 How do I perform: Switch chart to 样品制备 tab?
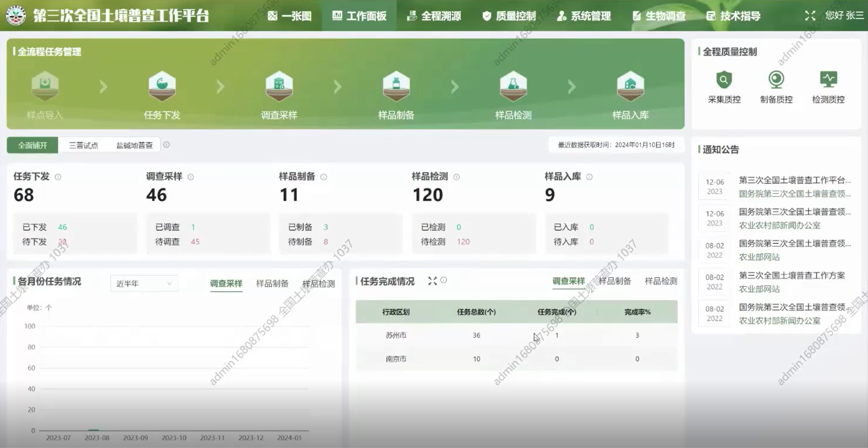[272, 283]
